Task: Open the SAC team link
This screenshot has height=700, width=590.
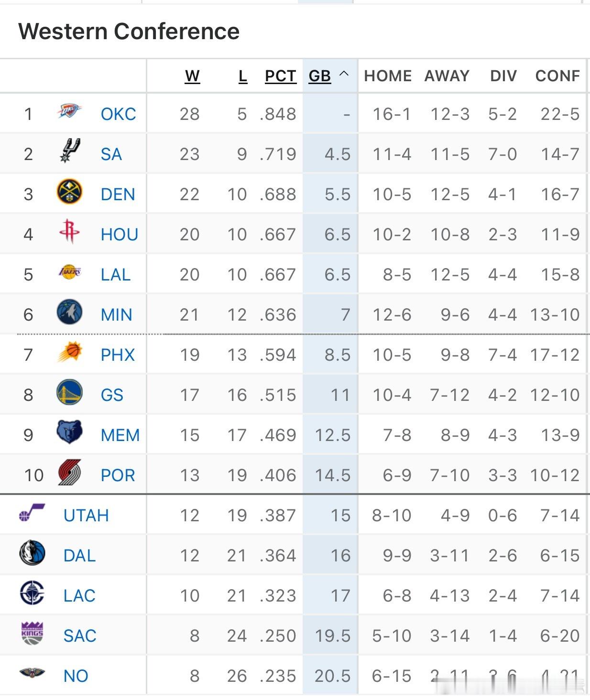Action: [x=80, y=636]
